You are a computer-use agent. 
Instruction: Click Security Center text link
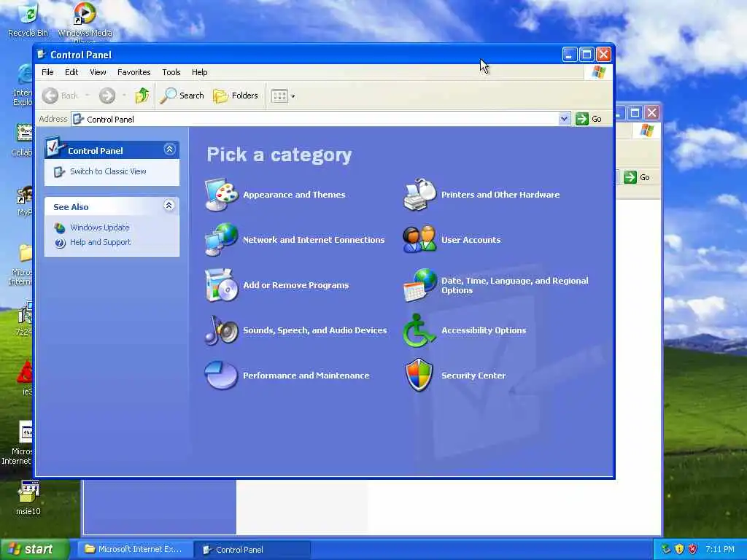point(473,376)
